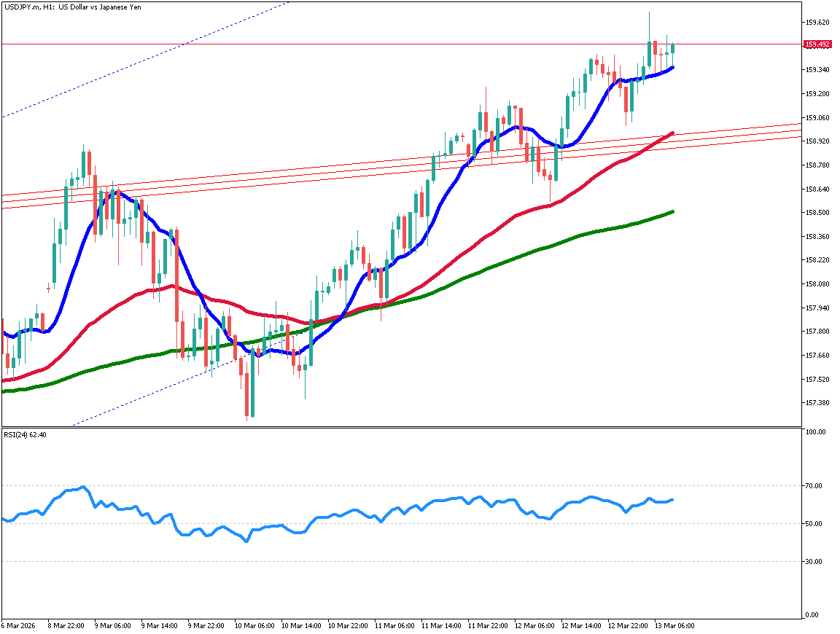Image resolution: width=840 pixels, height=634 pixels.
Task: Select the 10 Mar 06:00 time label
Action: tap(256, 625)
